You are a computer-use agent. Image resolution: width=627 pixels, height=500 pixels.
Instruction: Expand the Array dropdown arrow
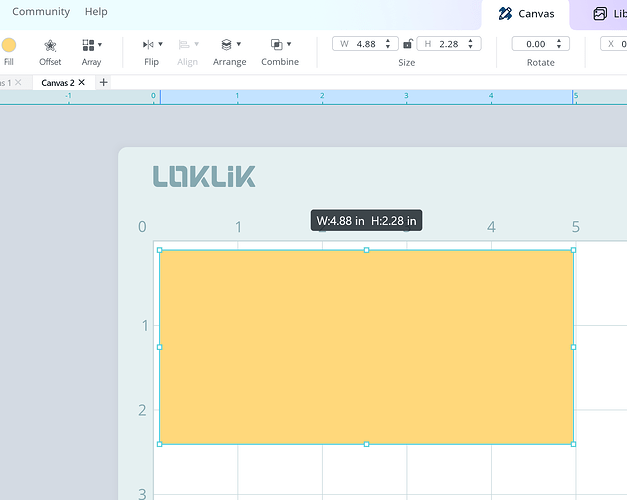[x=100, y=44]
